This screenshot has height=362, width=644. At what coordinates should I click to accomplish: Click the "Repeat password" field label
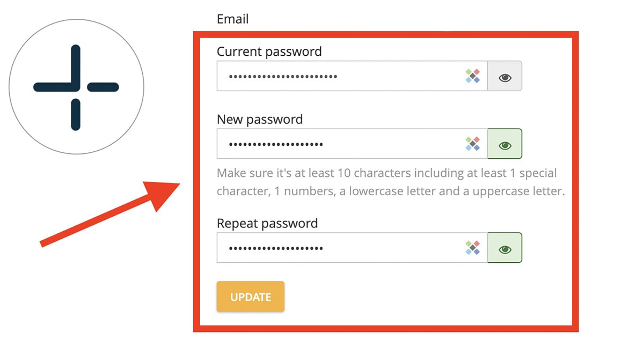tap(267, 223)
